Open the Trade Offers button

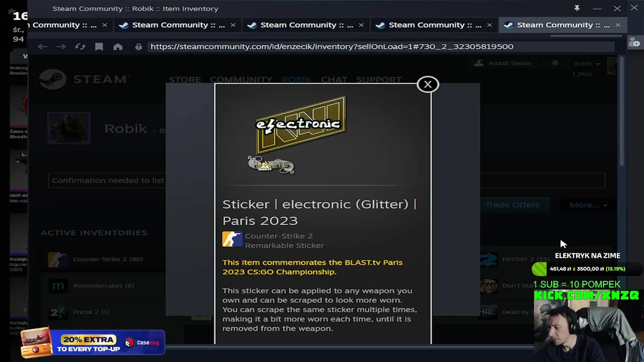(512, 205)
